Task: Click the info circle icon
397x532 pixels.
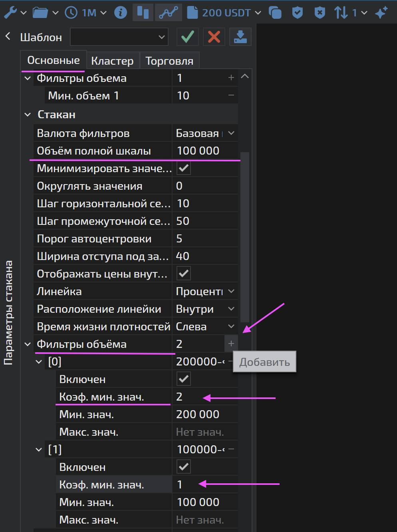Action: pyautogui.click(x=120, y=13)
